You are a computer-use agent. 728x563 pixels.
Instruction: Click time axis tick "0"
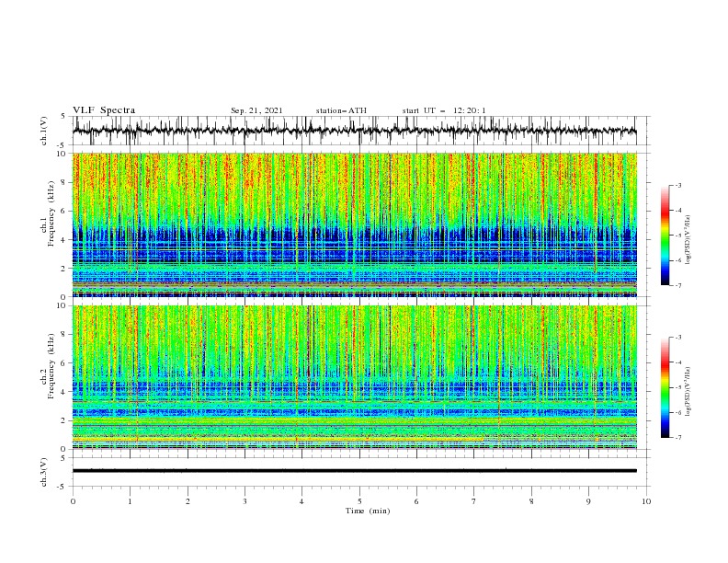(x=73, y=501)
